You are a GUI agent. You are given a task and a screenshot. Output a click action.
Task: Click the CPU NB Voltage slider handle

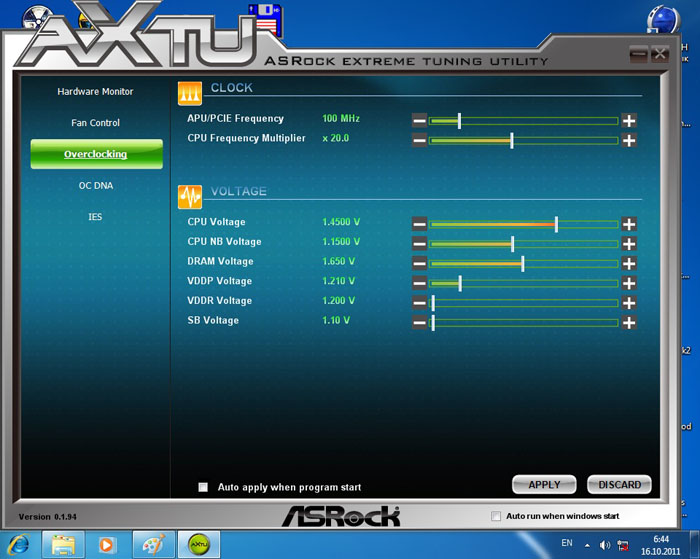pyautogui.click(x=512, y=244)
